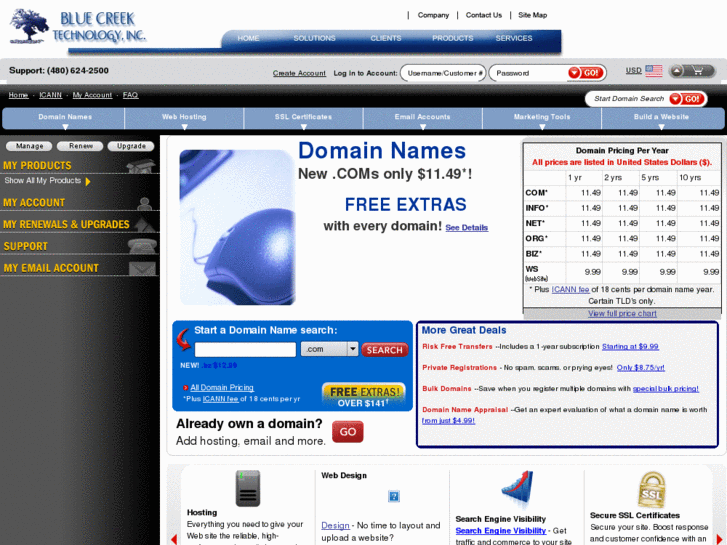Click the SSL padlock icon

(652, 490)
